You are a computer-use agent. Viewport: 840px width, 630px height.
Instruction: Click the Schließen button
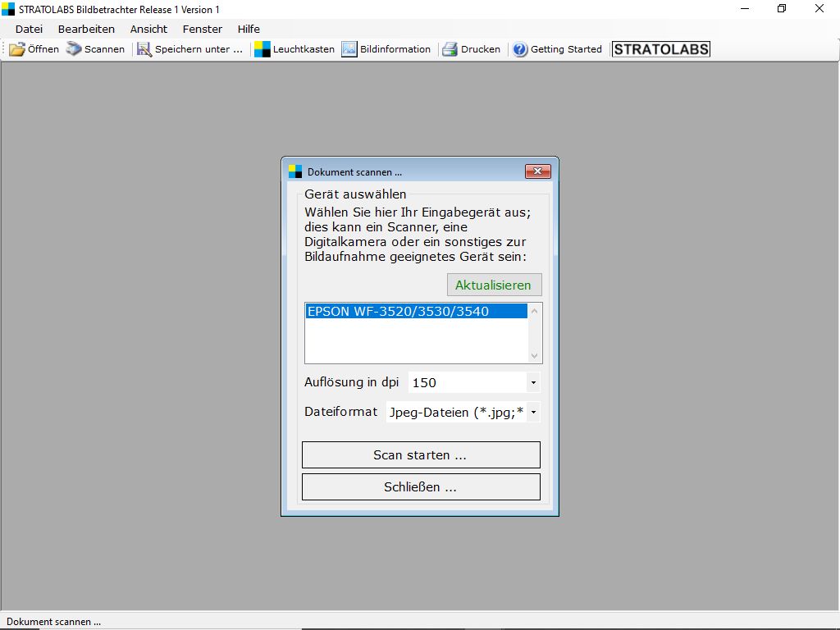tap(421, 487)
